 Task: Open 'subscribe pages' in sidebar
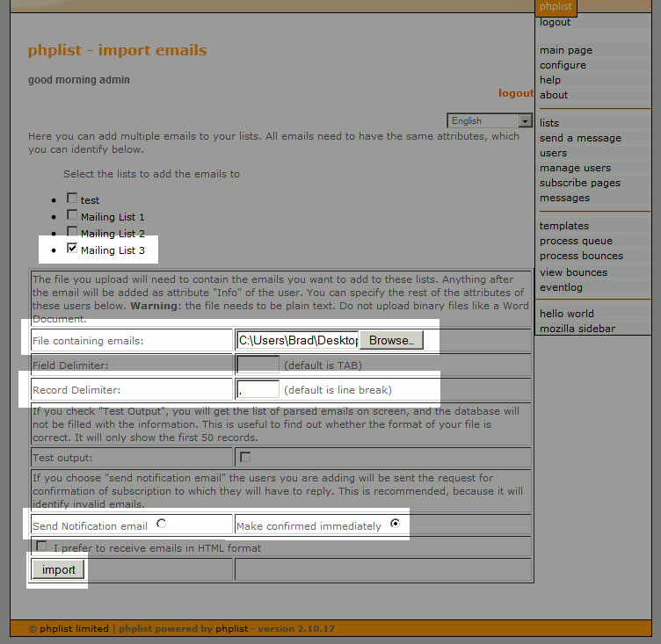coord(579,183)
